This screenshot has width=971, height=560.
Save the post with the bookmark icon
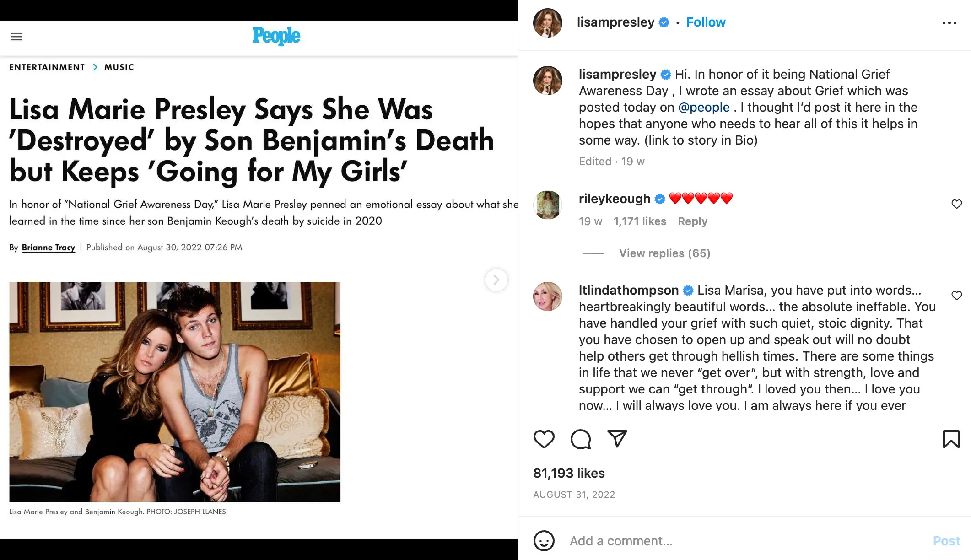point(951,438)
